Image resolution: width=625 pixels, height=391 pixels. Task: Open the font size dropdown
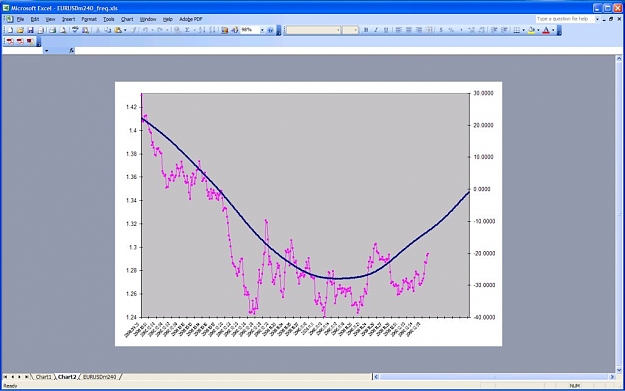tap(356, 30)
